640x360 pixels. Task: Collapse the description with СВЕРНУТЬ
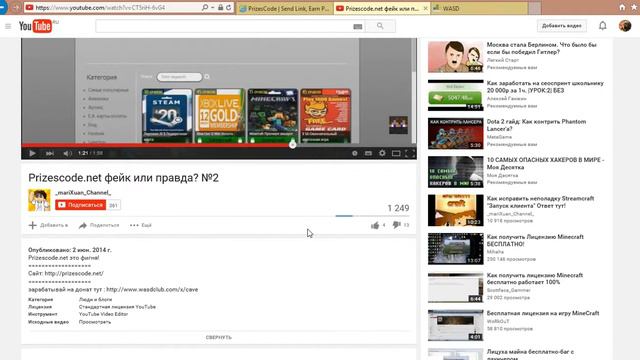click(x=219, y=338)
